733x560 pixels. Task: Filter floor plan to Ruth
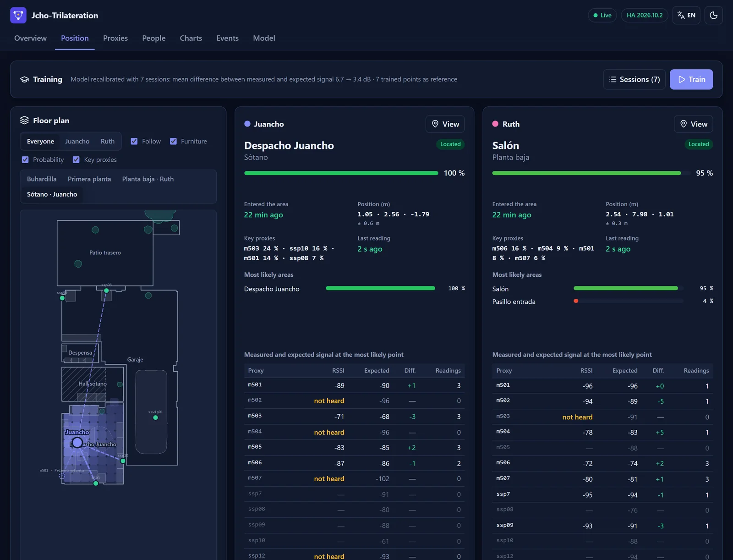click(x=108, y=141)
